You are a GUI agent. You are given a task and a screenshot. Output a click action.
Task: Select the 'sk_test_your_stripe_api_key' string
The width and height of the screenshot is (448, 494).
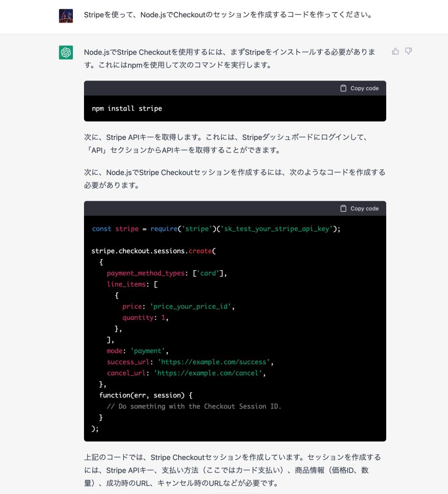point(277,229)
